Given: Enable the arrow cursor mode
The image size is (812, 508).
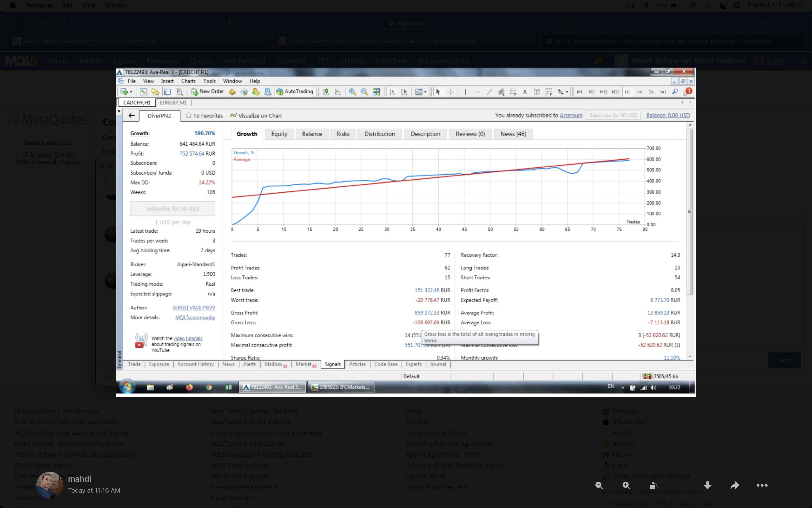Looking at the screenshot, I should [x=438, y=92].
